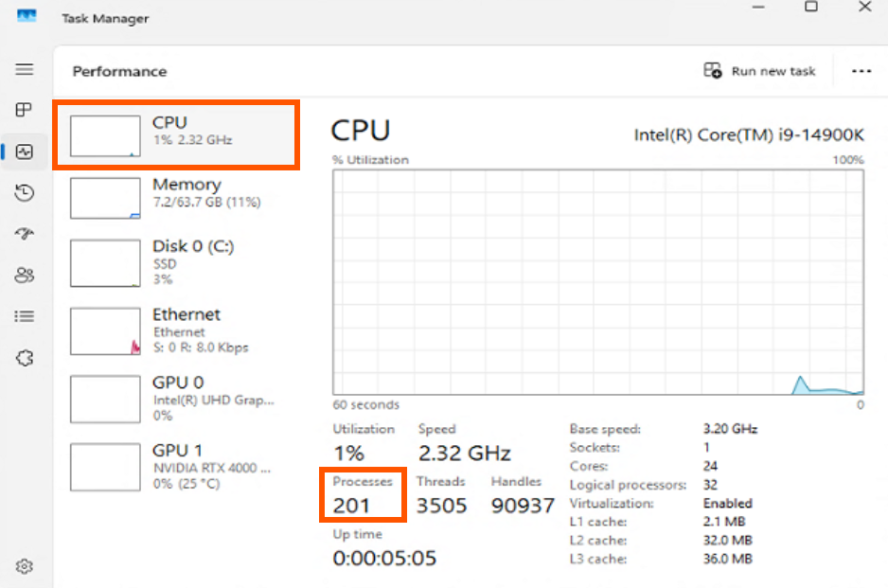Click the Handles count 90937
The width and height of the screenshot is (888, 588).
pos(523,506)
